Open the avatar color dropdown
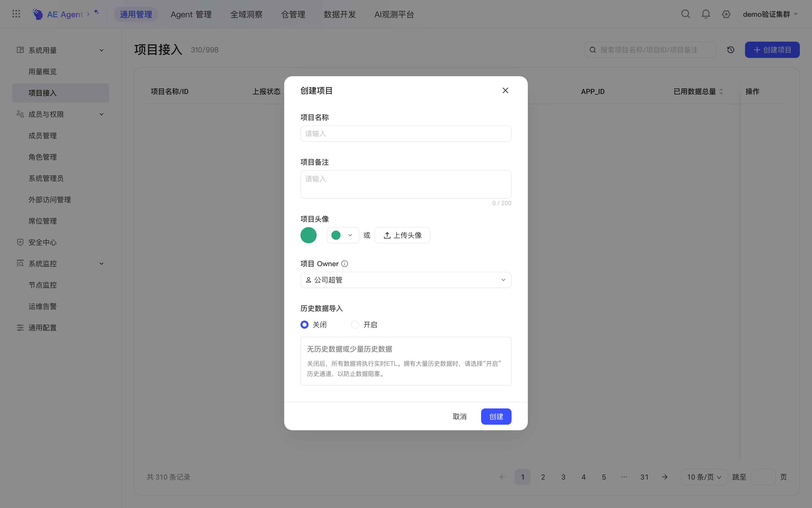The width and height of the screenshot is (812, 508). coord(343,235)
